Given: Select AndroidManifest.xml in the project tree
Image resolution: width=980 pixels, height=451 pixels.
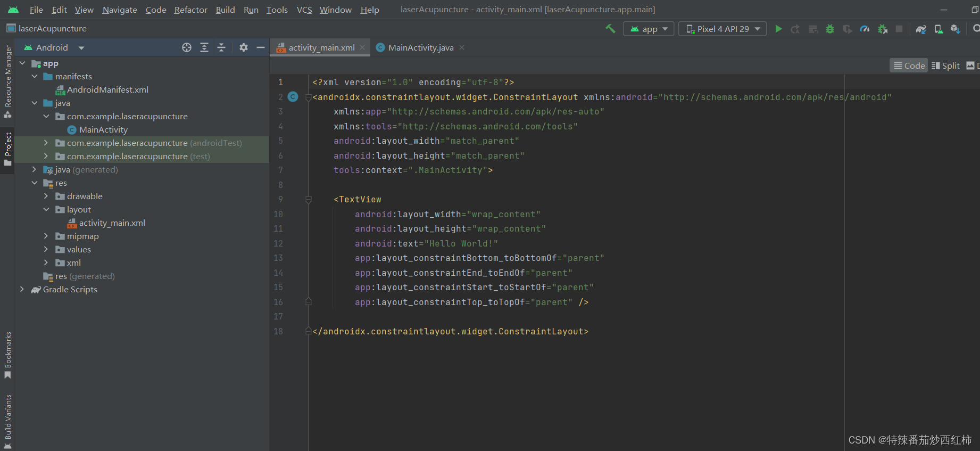Looking at the screenshot, I should (x=102, y=89).
